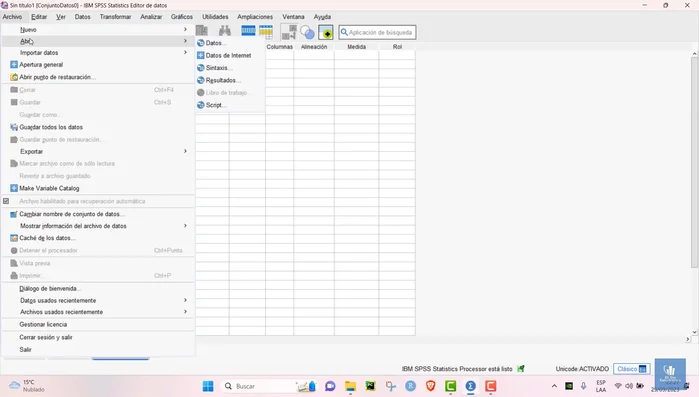This screenshot has width=699, height=397.
Task: Expand the Exportar submenu
Action: pos(185,151)
